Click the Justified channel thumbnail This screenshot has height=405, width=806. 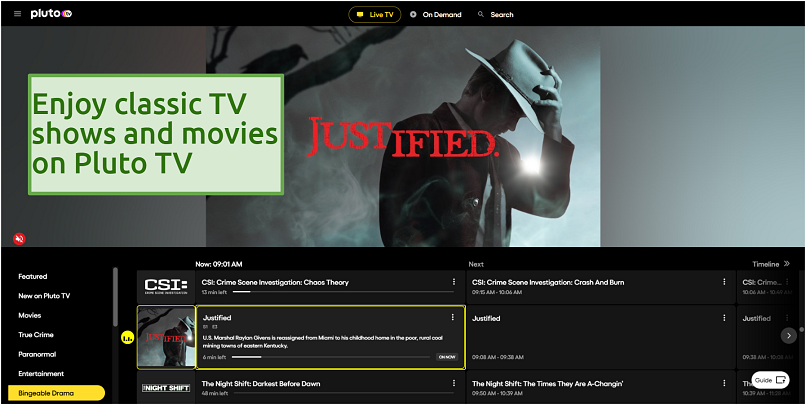(166, 337)
